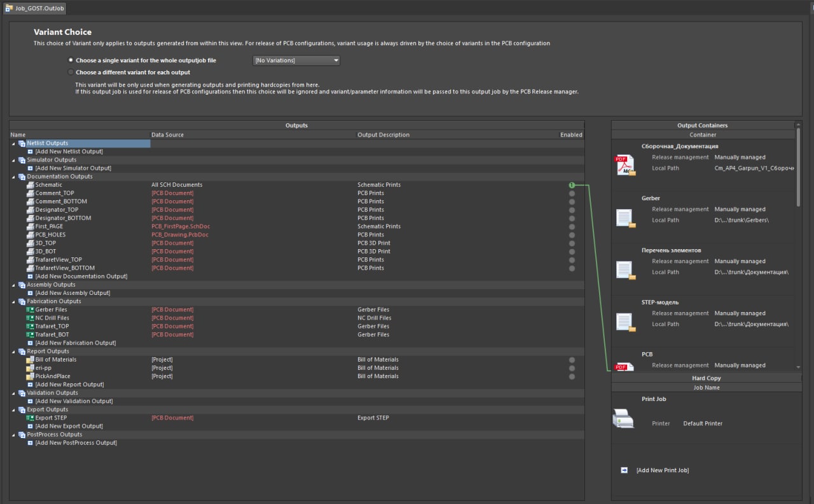Open the [No Variations] dropdown
Viewport: 814px width, 504px height.
[x=296, y=60]
